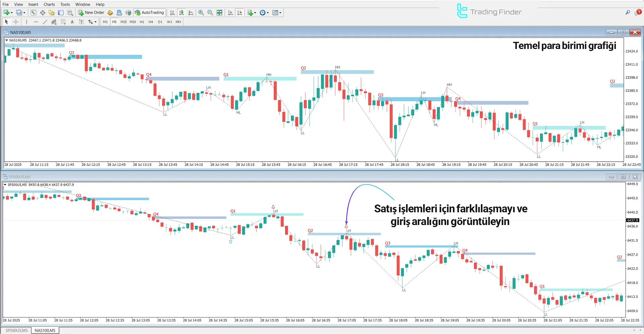The height and width of the screenshot is (334, 644).
Task: Click the New Order button
Action: point(91,13)
